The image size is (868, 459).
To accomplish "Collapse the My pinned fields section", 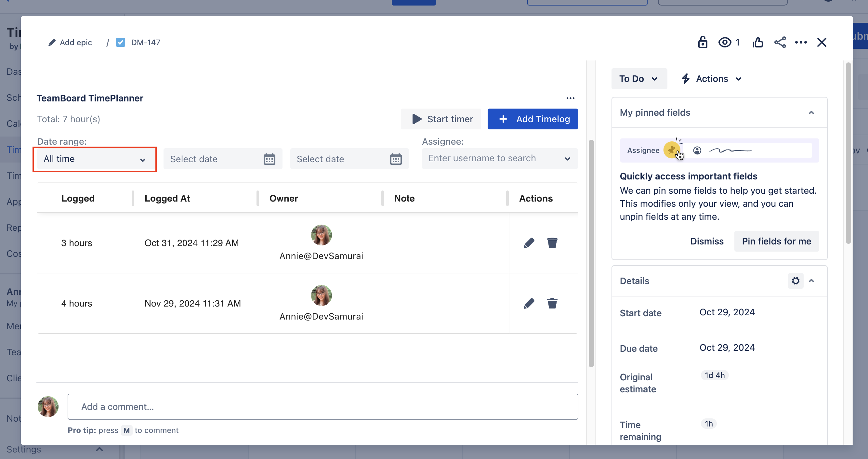I will coord(811,112).
